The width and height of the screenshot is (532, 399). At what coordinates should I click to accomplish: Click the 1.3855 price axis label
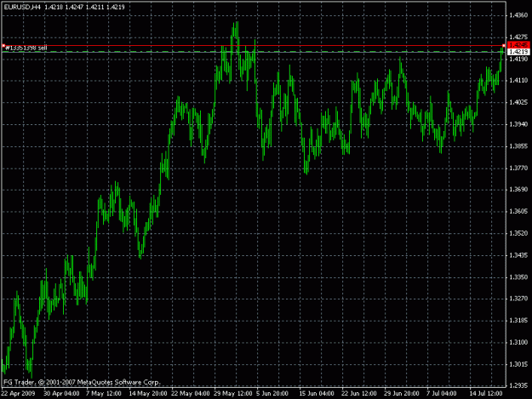[518, 146]
